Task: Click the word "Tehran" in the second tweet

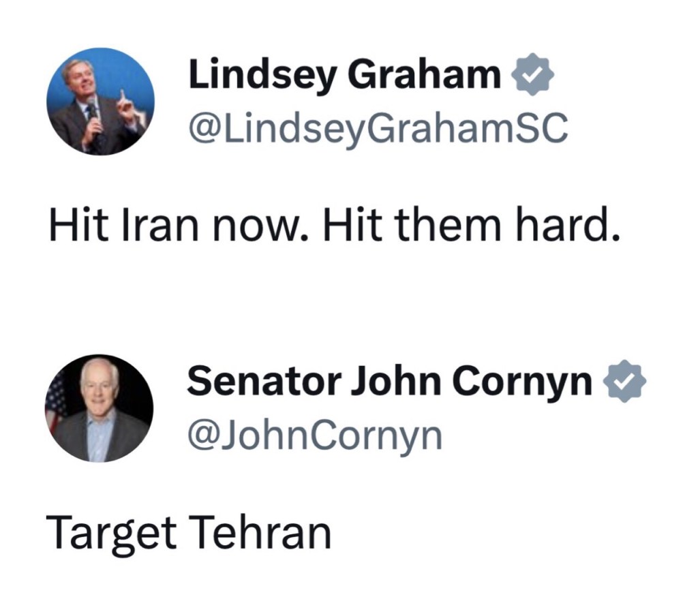Action: (259, 532)
